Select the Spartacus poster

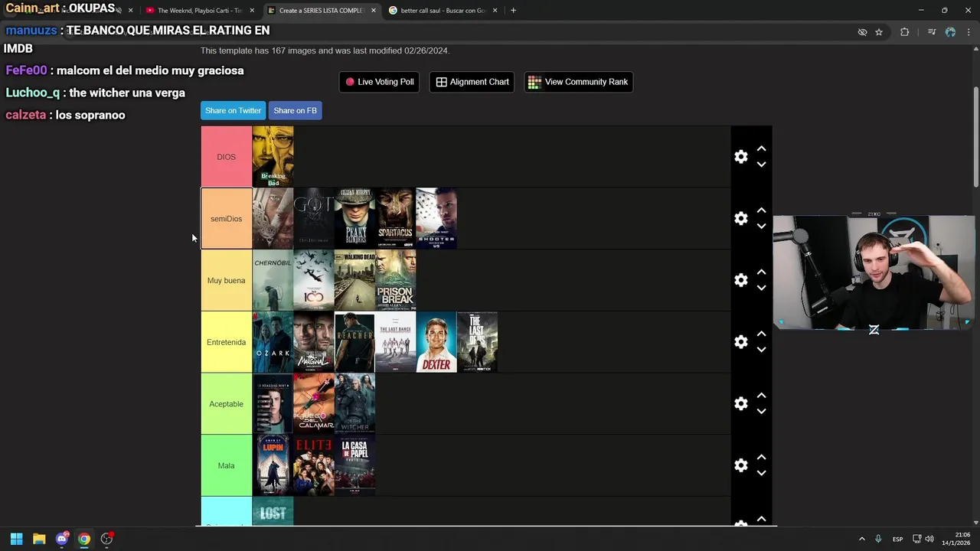point(395,219)
